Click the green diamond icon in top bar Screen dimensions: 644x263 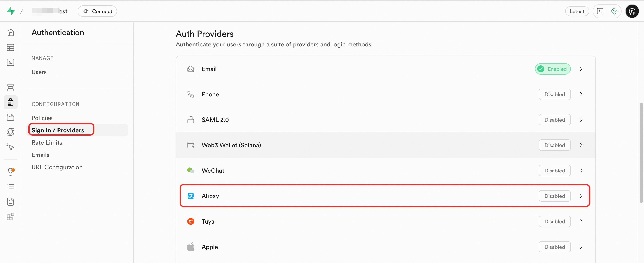tap(614, 11)
